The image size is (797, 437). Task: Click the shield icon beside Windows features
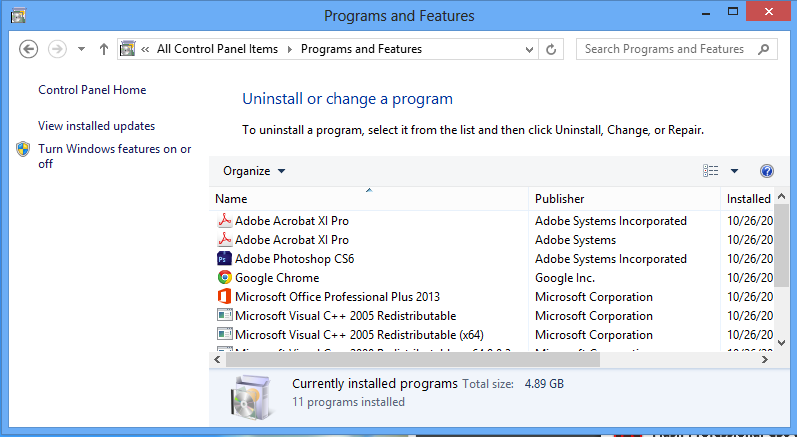click(x=23, y=149)
